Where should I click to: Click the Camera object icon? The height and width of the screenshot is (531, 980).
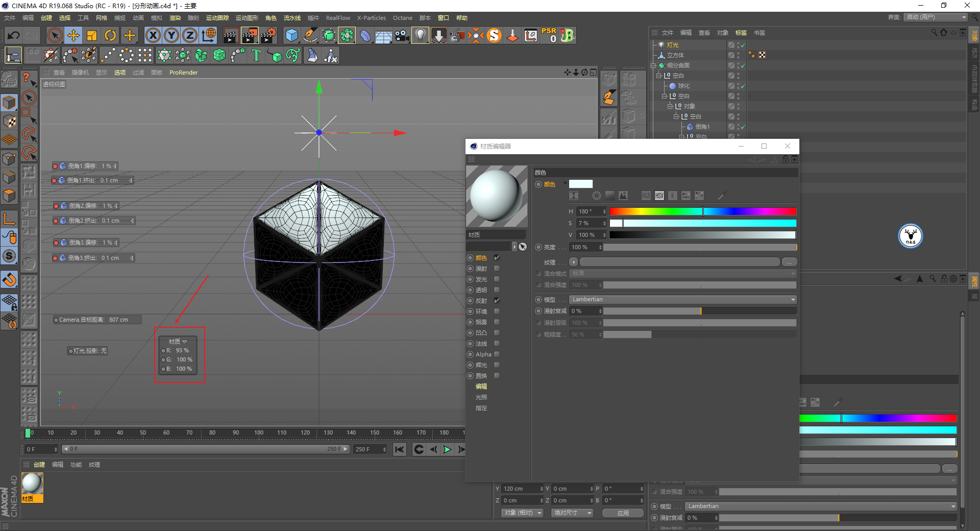point(402,35)
